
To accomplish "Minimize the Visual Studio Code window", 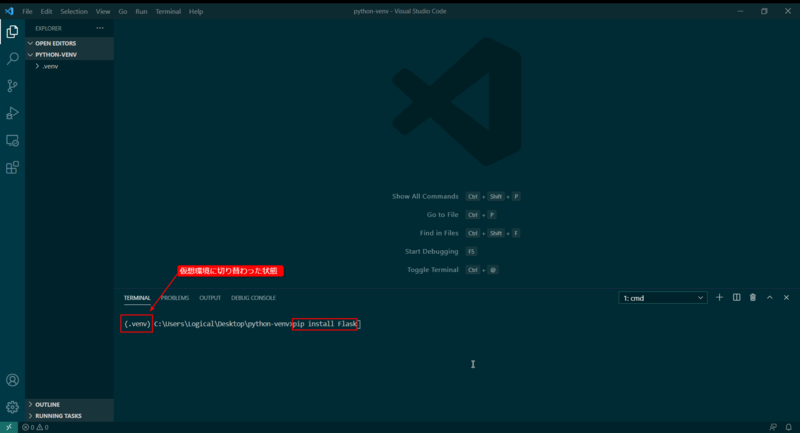I will [740, 11].
